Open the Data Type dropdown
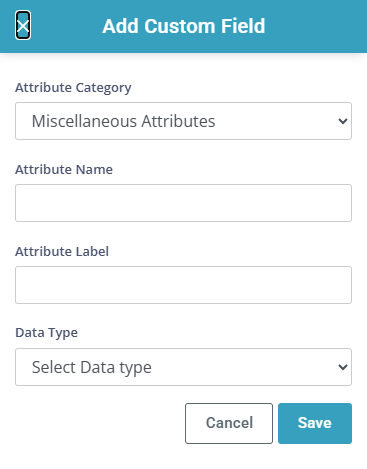This screenshot has width=367, height=469. pyautogui.click(x=183, y=367)
